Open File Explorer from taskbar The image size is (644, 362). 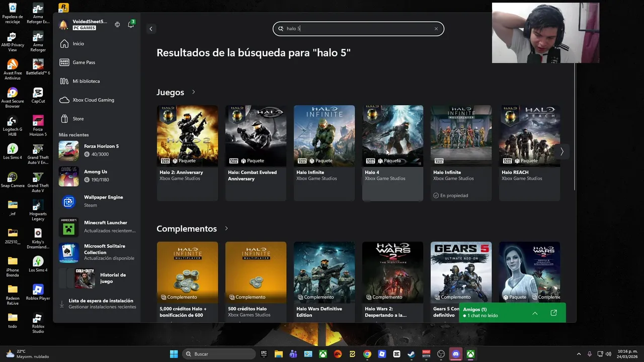pos(279,354)
